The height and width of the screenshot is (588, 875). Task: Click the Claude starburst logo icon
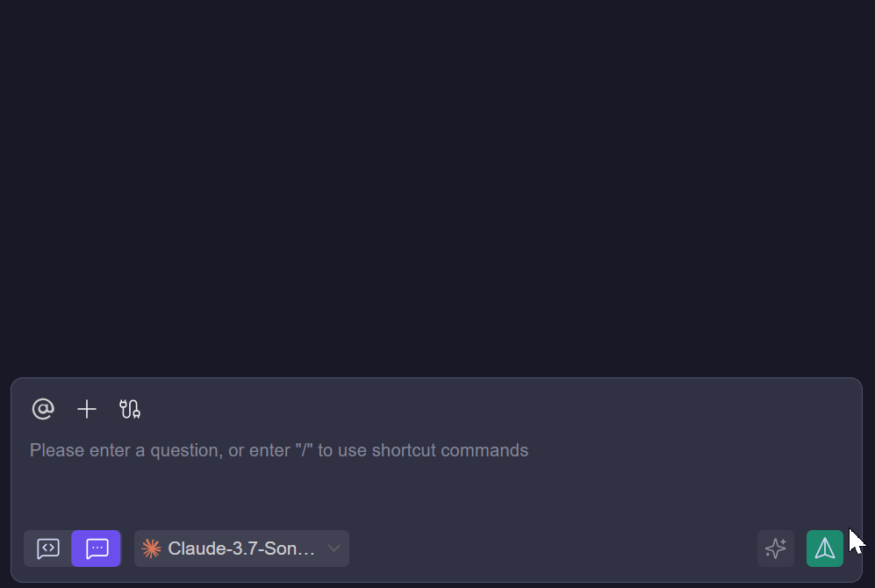151,549
